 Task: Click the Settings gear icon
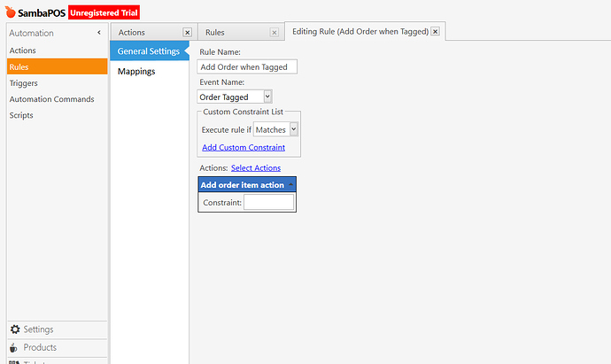[x=15, y=329]
